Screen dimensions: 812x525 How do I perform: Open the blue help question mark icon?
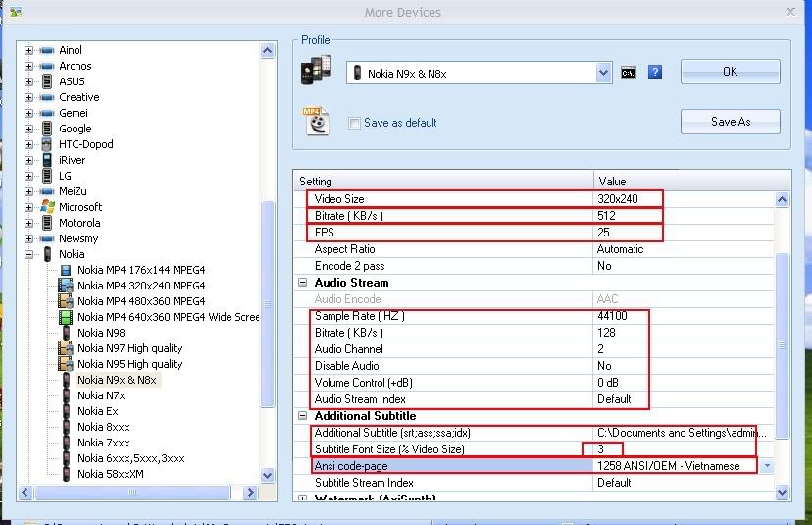click(x=654, y=72)
